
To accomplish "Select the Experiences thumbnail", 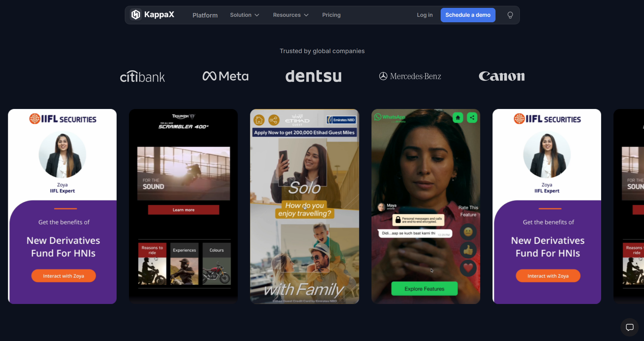I will pos(184,264).
